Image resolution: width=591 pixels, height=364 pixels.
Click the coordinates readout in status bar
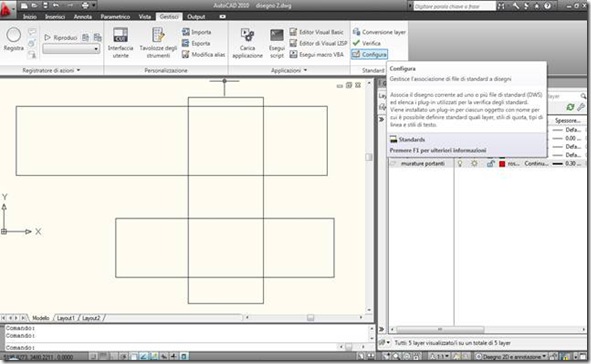pos(38,356)
